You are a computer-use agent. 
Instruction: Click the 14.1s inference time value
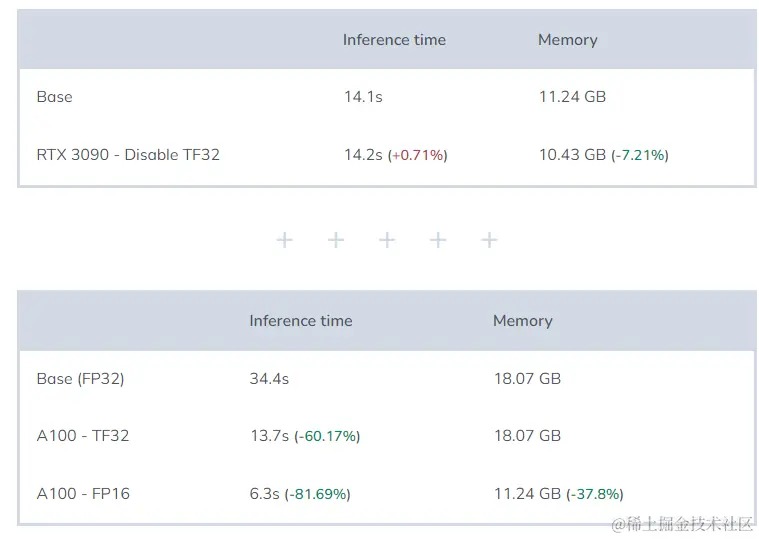coord(363,97)
